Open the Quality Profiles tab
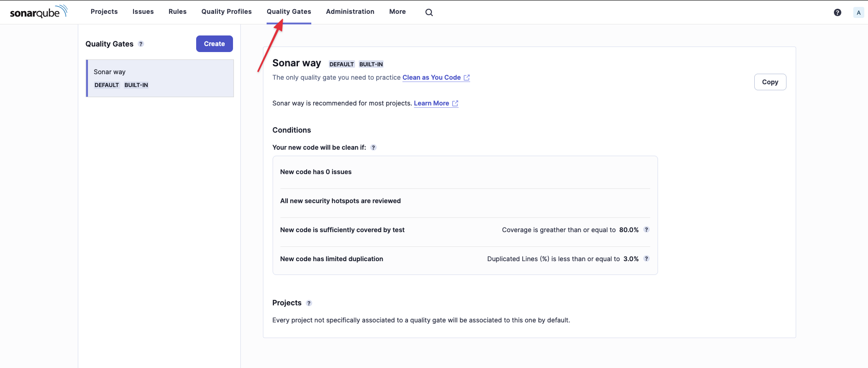 coord(226,12)
